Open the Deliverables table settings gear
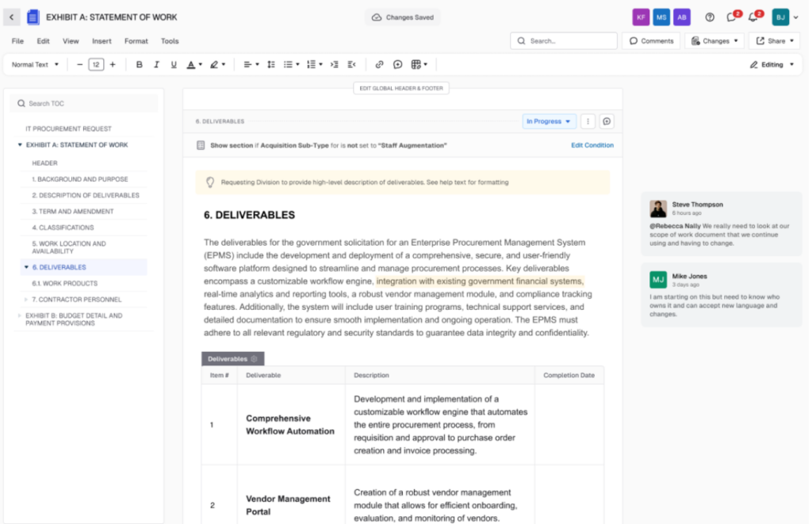 pyautogui.click(x=254, y=358)
